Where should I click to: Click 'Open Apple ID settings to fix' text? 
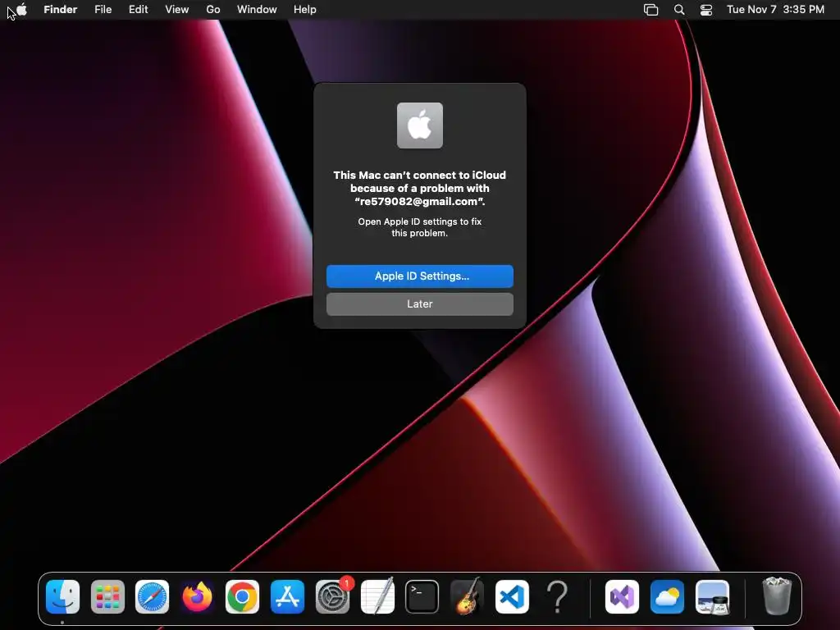(x=419, y=221)
